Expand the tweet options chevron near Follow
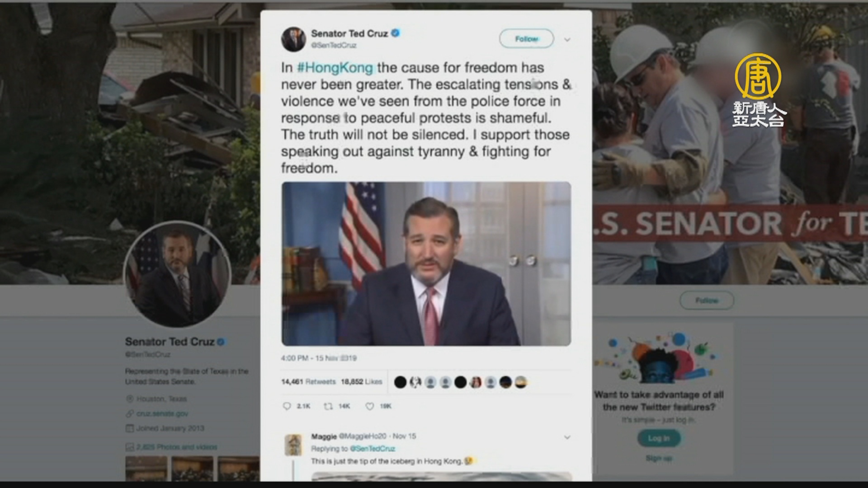The width and height of the screenshot is (868, 488). [567, 40]
